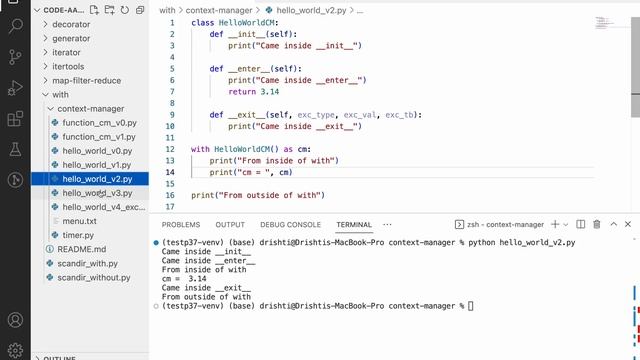
Task: Switch to the TERMINAL tab
Action: (x=354, y=225)
